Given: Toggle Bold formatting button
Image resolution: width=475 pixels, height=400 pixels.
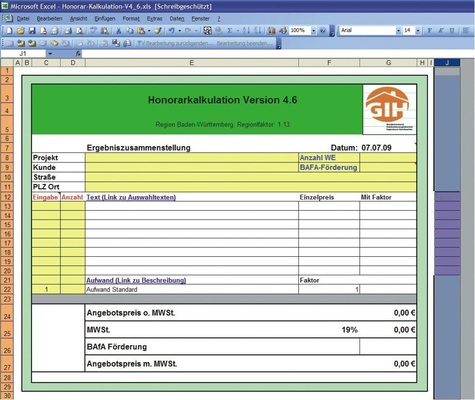Looking at the screenshot, I should pyautogui.click(x=430, y=31).
